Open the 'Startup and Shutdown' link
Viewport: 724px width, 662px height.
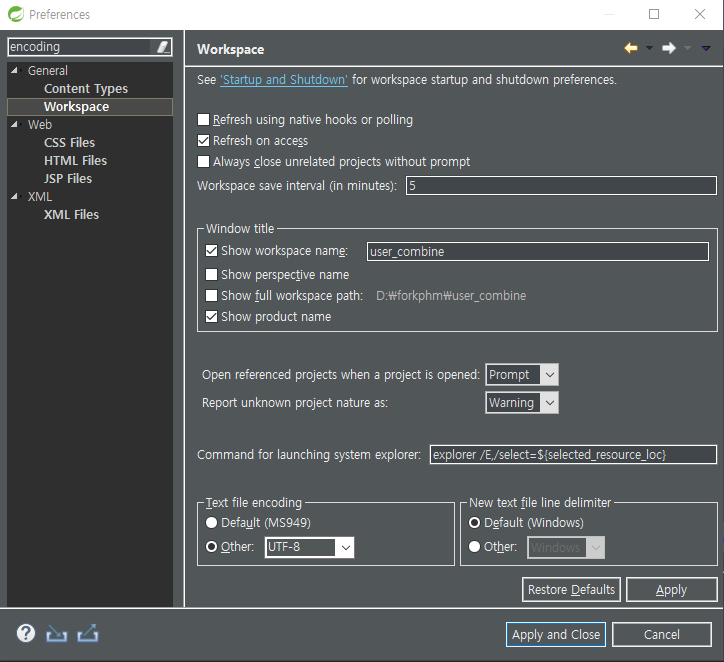[284, 80]
